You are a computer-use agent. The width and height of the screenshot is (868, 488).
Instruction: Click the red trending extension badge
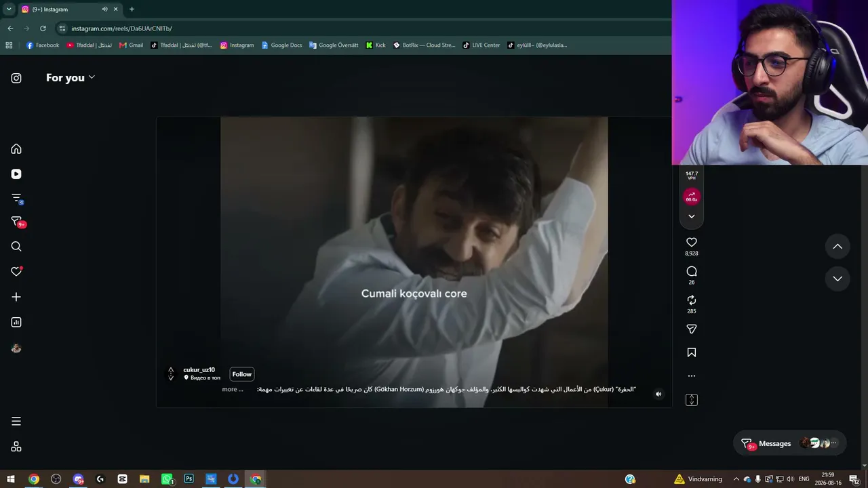click(x=692, y=197)
